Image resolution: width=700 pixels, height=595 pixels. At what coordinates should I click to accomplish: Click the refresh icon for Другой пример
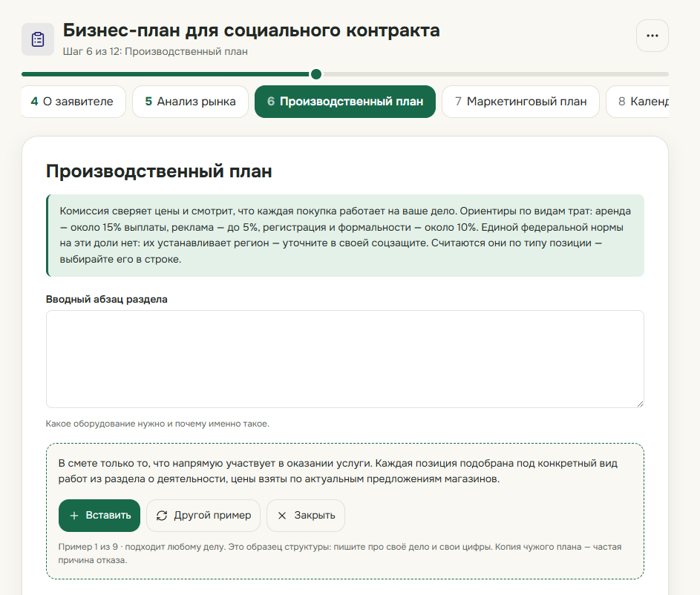coord(162,516)
